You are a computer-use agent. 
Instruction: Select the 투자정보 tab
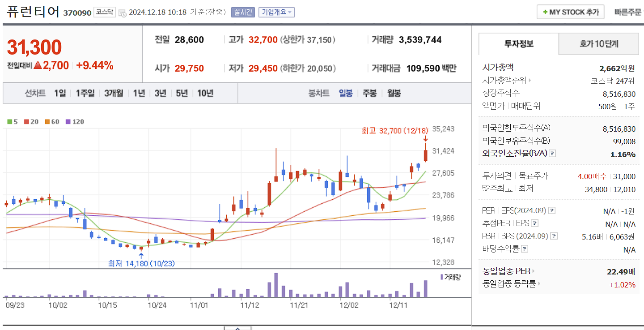click(519, 44)
